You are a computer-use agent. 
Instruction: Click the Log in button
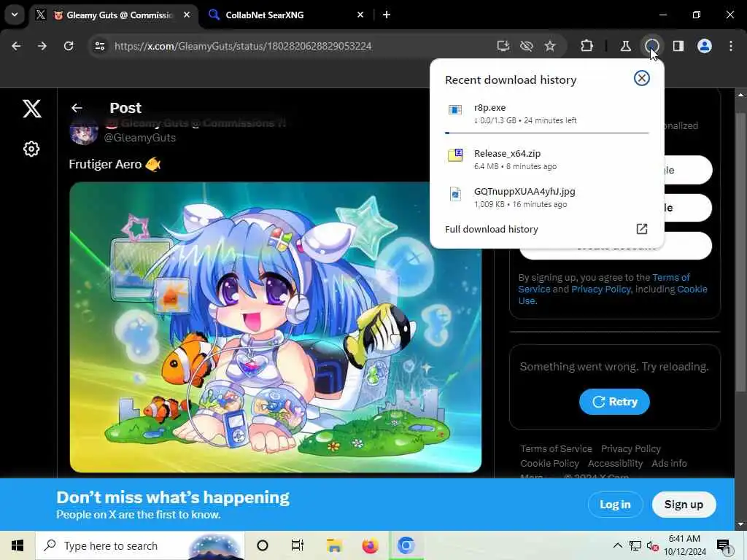pos(615,505)
